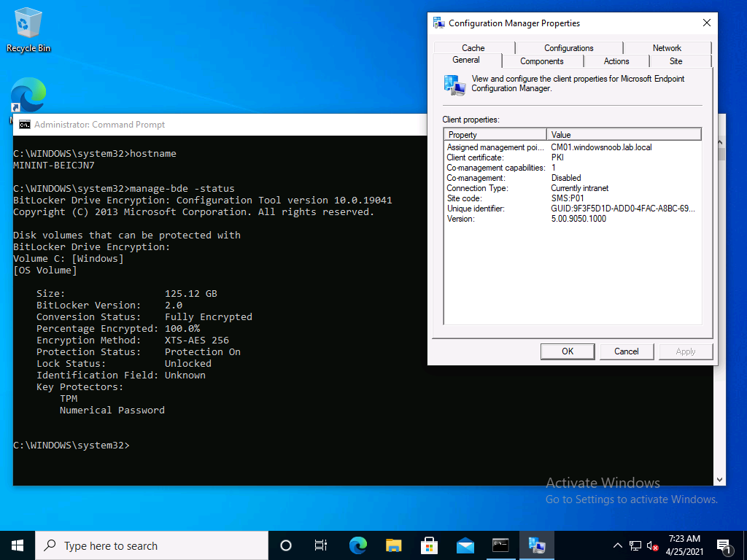The width and height of the screenshot is (747, 560).
Task: Click the 'SMS:P01' site code value
Action: [568, 198]
